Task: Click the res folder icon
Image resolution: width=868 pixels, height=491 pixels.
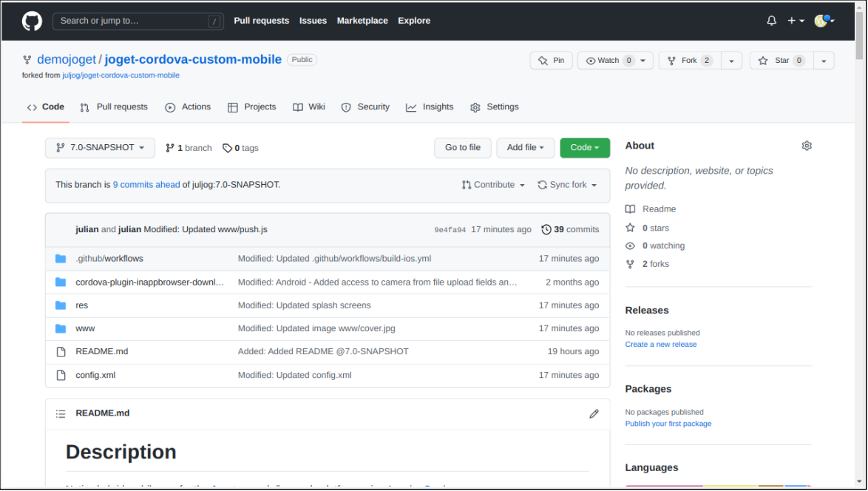Action: tap(61, 305)
